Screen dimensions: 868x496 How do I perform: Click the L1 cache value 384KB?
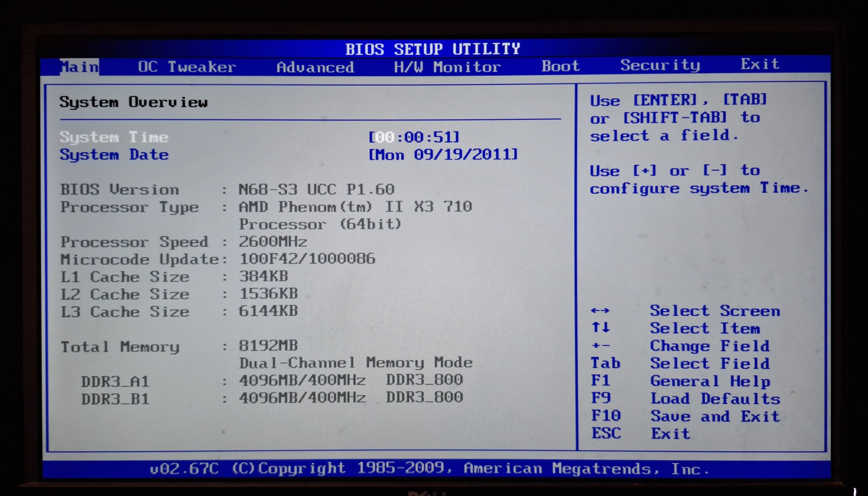point(264,276)
